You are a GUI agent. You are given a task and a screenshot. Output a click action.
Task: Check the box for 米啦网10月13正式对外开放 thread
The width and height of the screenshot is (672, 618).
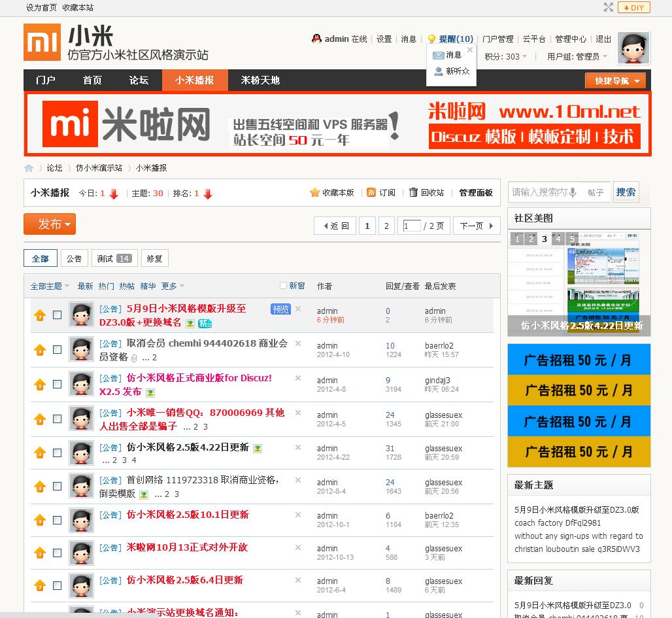(57, 553)
